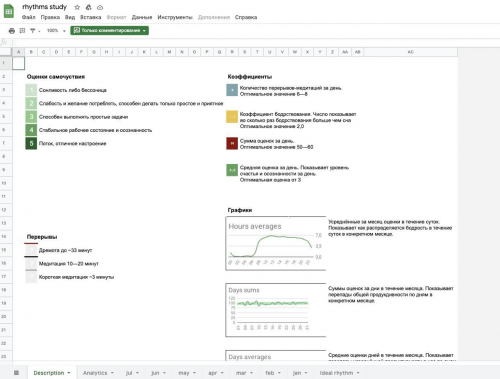Select cell A1 in the grid

19,63
